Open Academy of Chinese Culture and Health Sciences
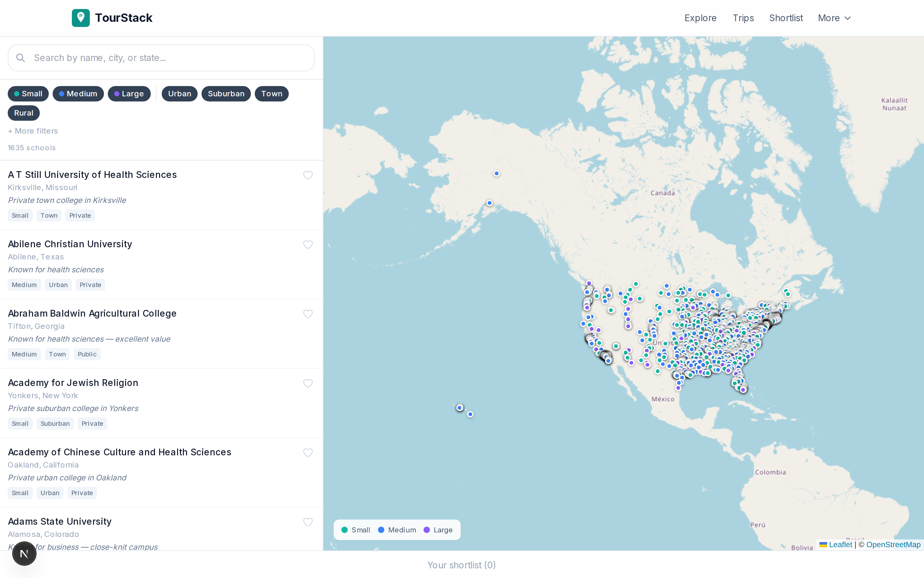The width and height of the screenshot is (924, 578). tap(119, 452)
